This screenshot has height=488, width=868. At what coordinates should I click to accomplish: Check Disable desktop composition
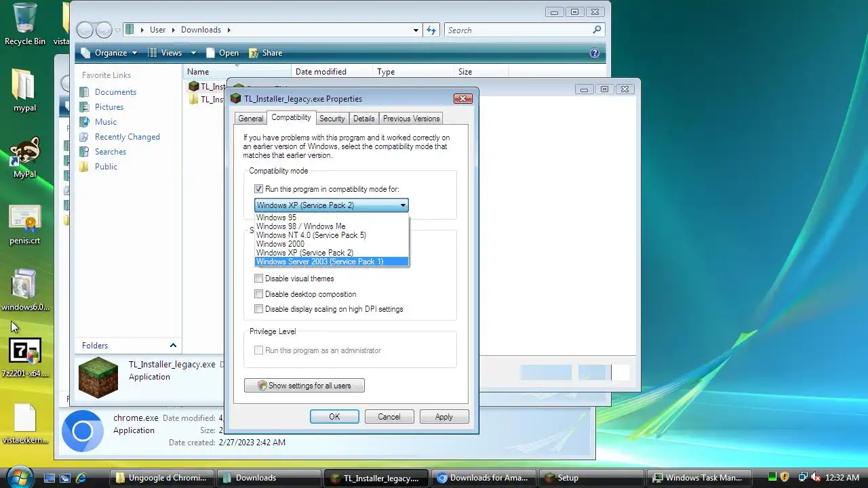click(x=258, y=294)
